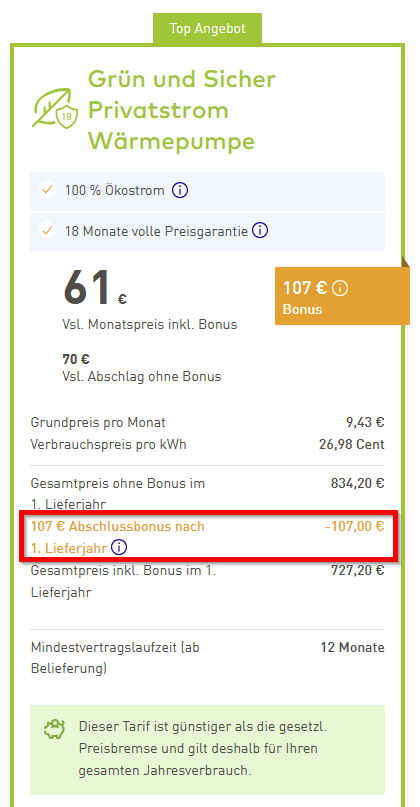This screenshot has width=420, height=807.
Task: Click the green Preisbremse notice box
Action: [207, 750]
